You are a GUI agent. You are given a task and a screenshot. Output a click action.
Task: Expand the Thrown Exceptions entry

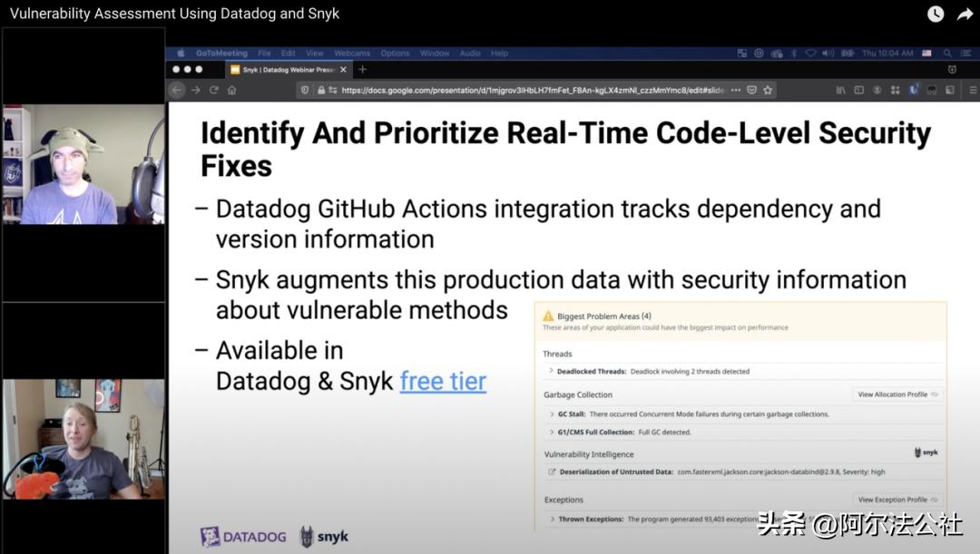[551, 517]
